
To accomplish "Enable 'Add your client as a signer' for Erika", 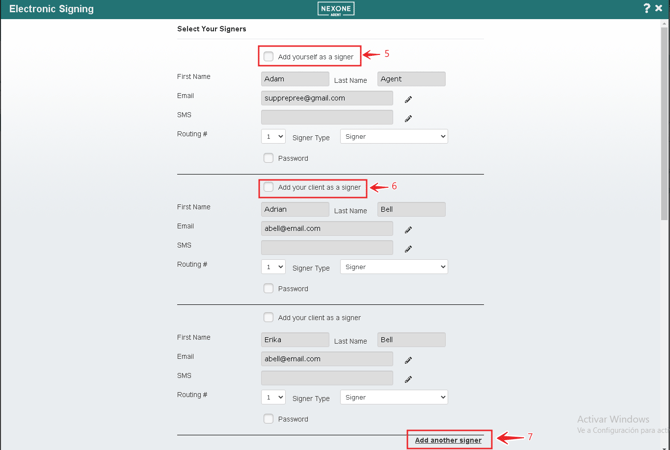I will (268, 318).
